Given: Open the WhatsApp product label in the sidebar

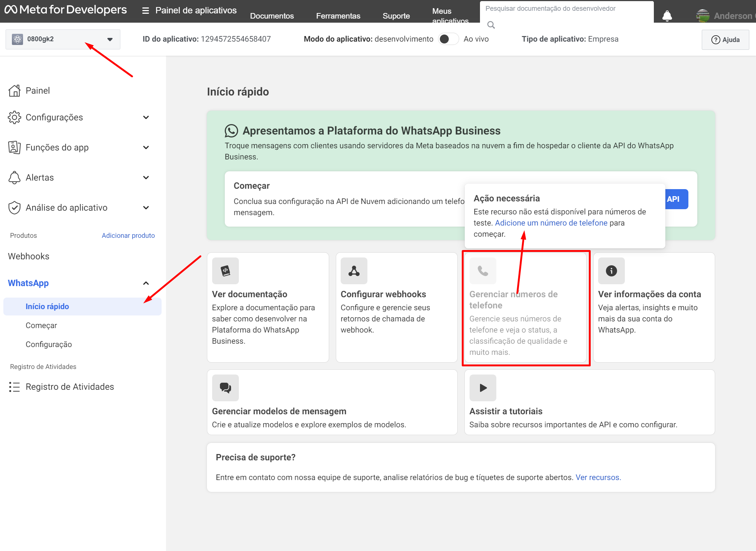Looking at the screenshot, I should [28, 283].
